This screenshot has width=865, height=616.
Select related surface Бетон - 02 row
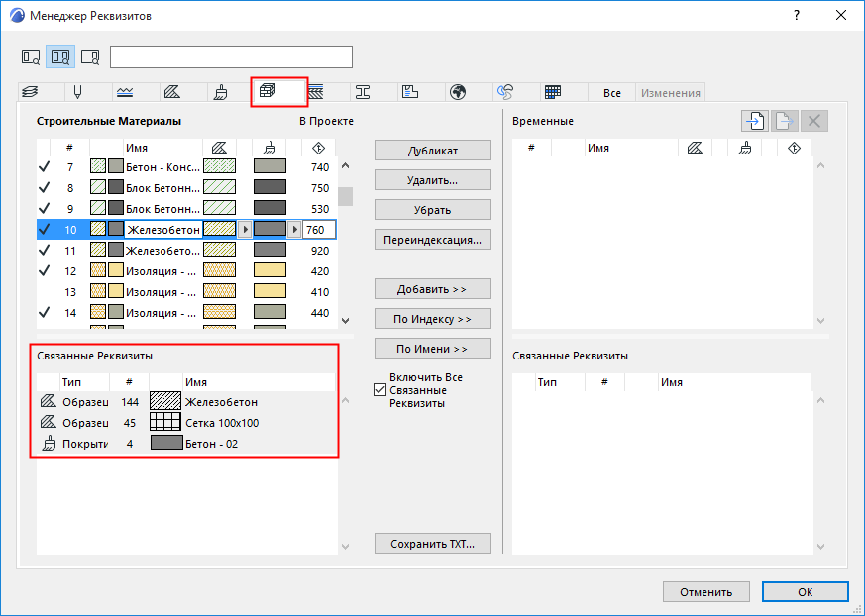click(186, 444)
